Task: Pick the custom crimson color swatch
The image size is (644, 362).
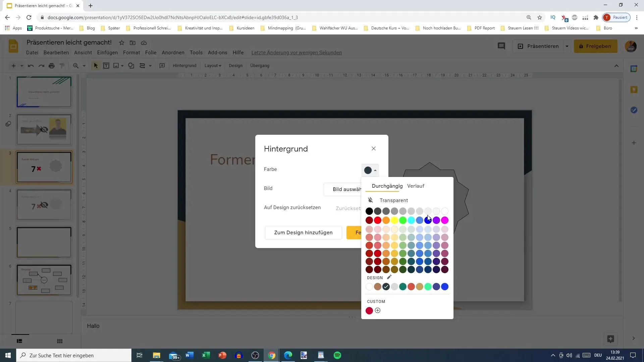Action: tap(369, 311)
